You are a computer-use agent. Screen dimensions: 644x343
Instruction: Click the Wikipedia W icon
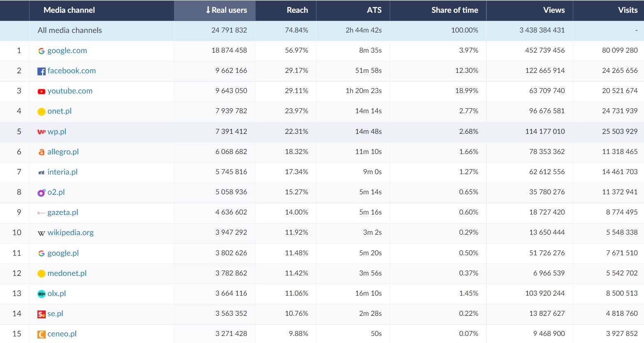tap(42, 233)
